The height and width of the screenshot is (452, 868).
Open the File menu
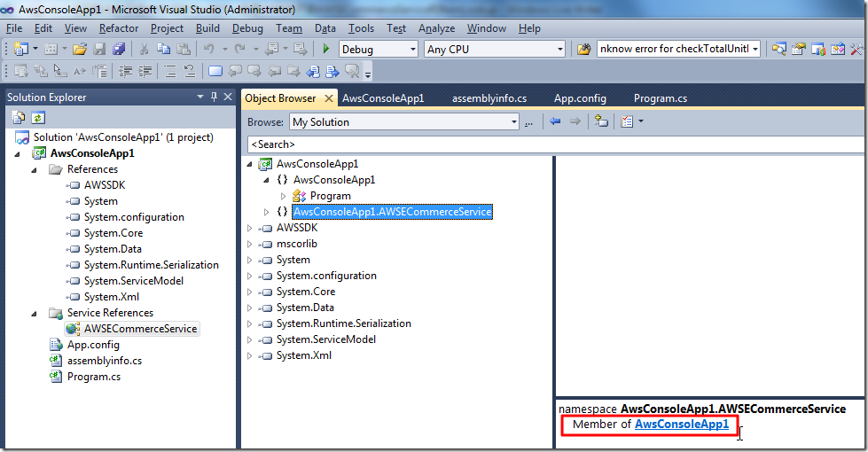14,28
